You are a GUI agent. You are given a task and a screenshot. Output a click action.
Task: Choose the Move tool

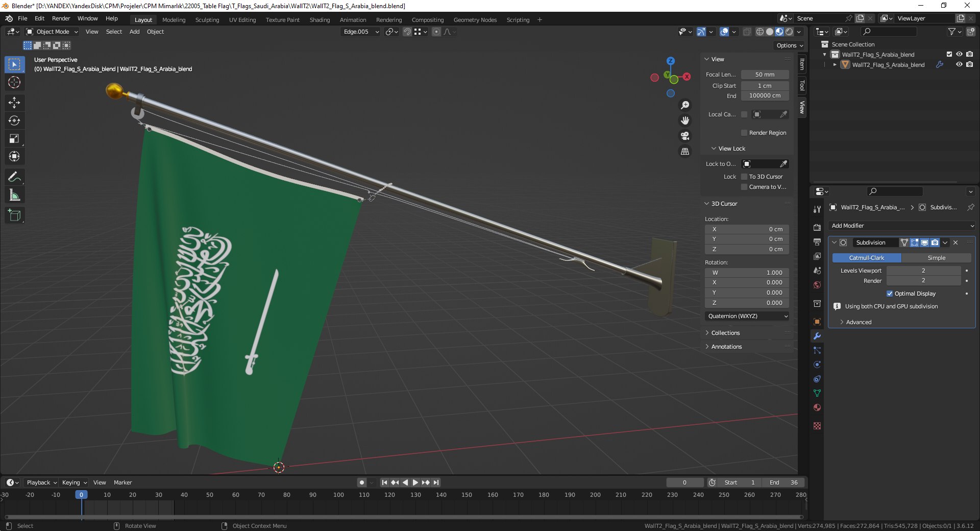tap(14, 103)
